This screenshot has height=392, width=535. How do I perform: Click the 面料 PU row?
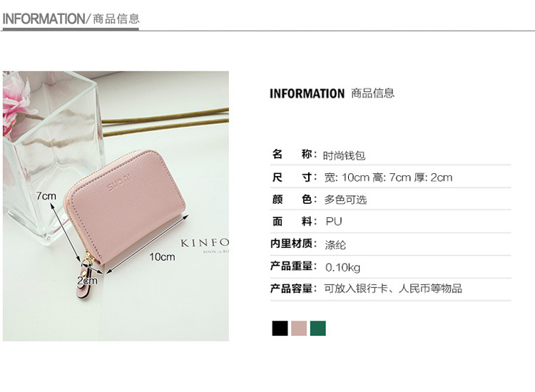[390, 222]
